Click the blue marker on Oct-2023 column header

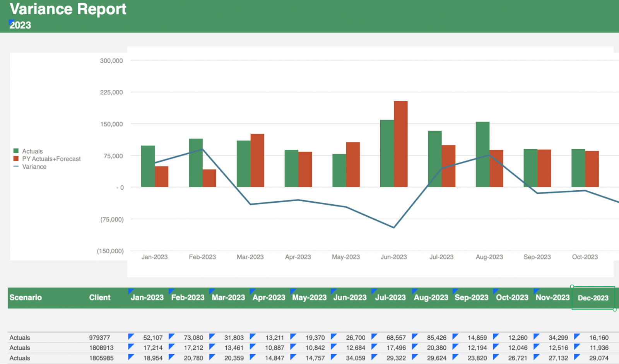click(x=496, y=291)
